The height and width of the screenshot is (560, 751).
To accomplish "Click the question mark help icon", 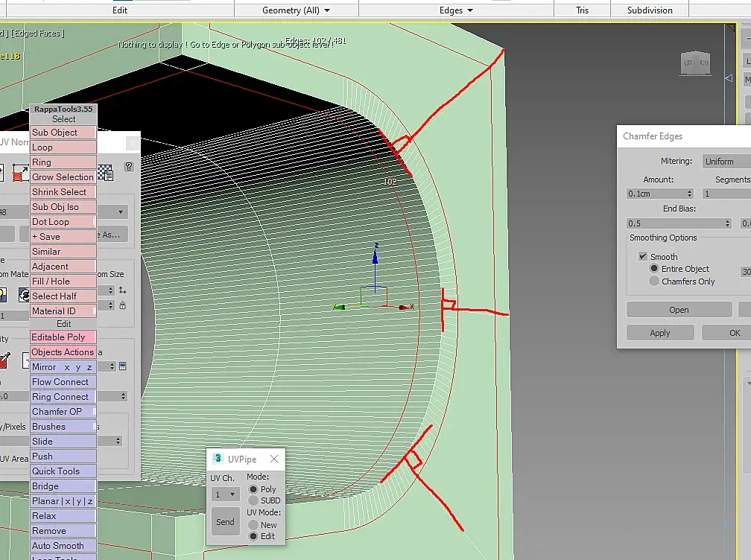I will [x=129, y=167].
